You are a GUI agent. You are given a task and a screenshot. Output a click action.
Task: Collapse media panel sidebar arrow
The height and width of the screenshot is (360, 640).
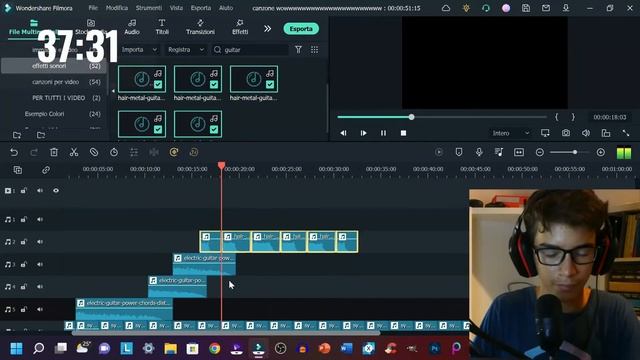113,91
